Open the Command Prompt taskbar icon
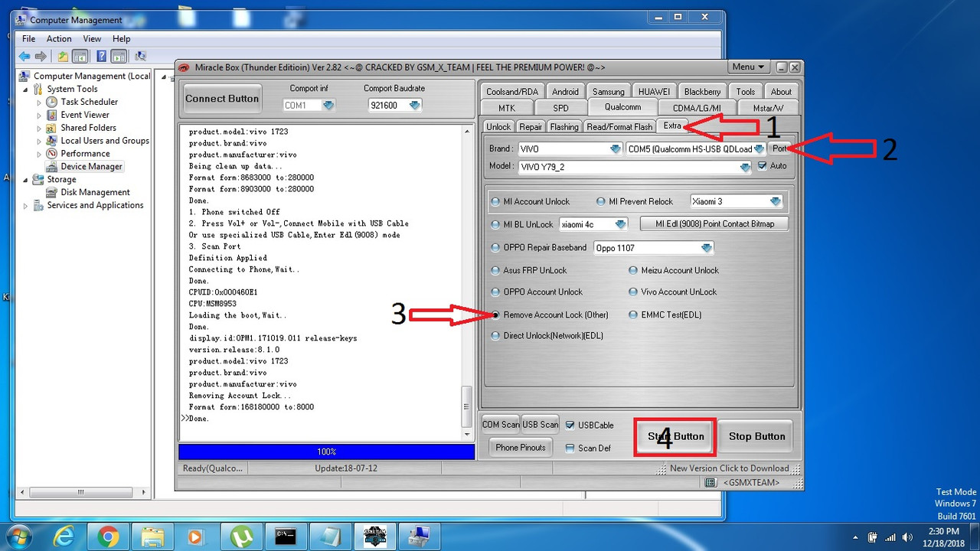Image resolution: width=980 pixels, height=551 pixels. pos(286,537)
